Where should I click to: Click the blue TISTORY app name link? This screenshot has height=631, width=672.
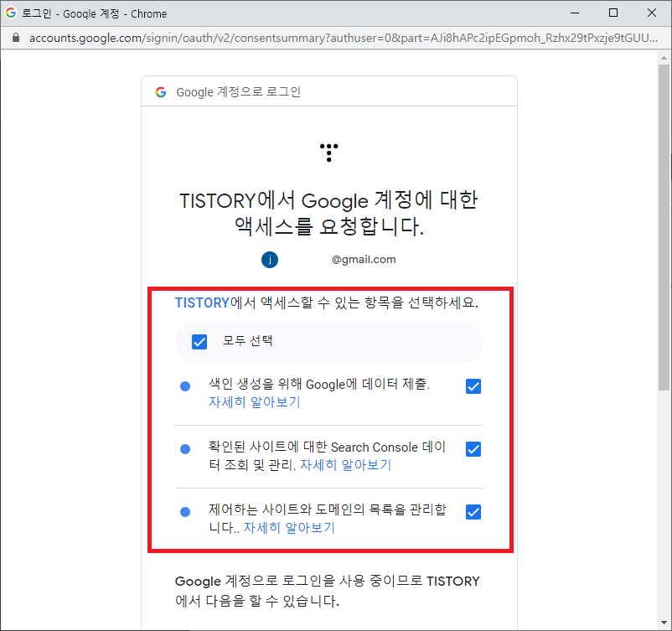click(202, 303)
